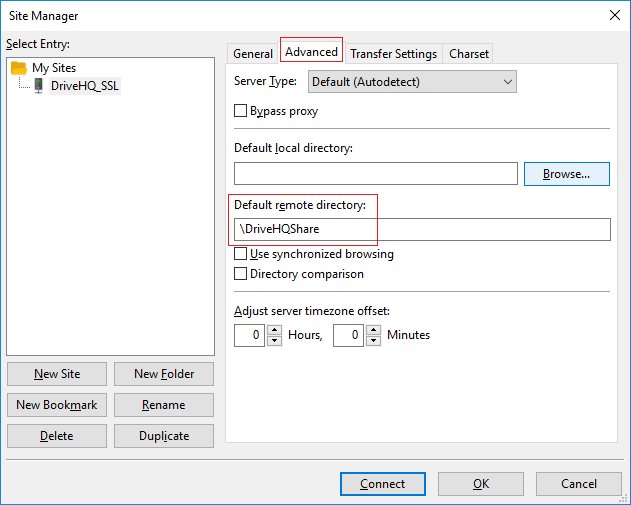Decrease the Minutes timezone offset
The image size is (631, 505).
coord(373,341)
